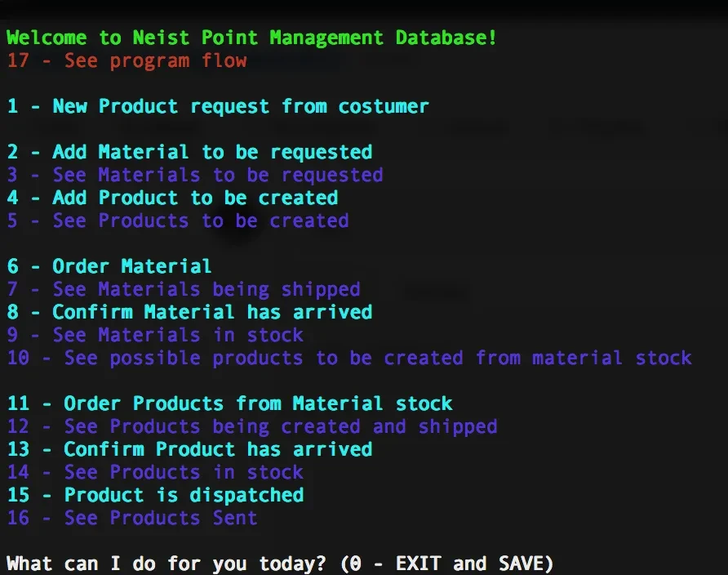Click '12 - See Products being created and shipped'
Screen dimensions: 728x575
point(252,426)
